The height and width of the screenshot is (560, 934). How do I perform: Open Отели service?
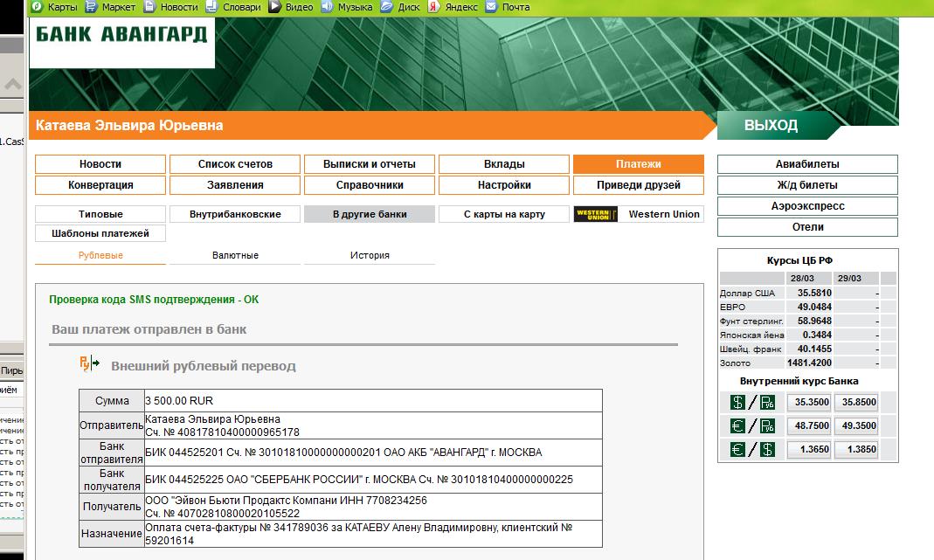point(807,226)
